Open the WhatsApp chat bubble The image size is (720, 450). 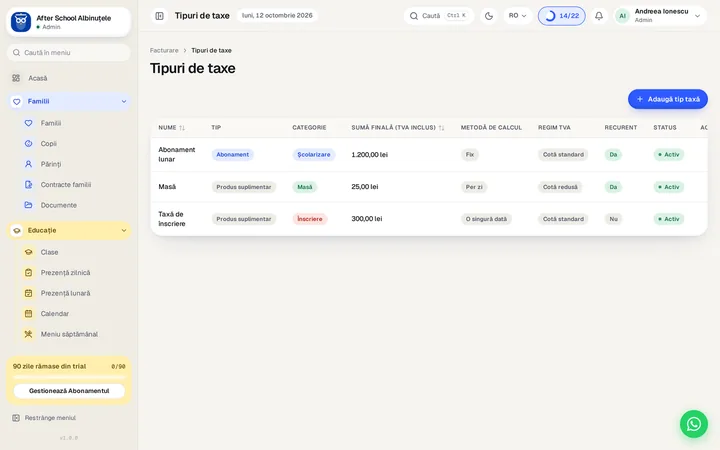coord(693,424)
